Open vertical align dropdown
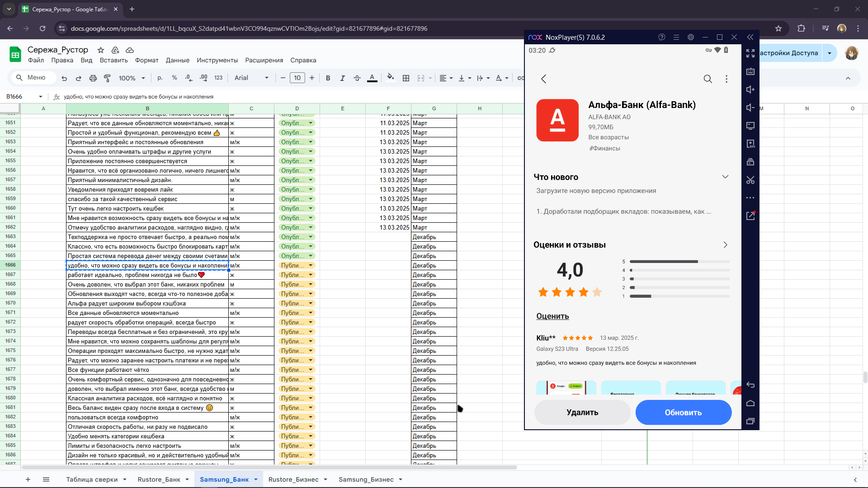868x488 pixels. (x=465, y=78)
